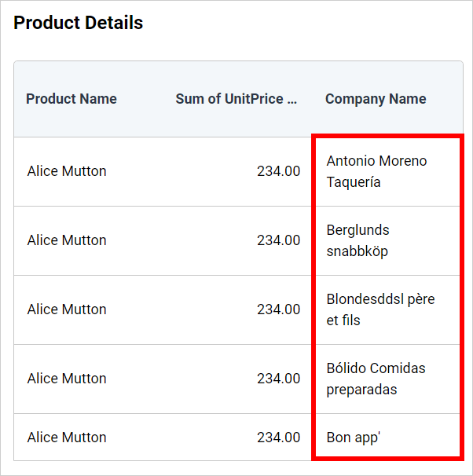Click 234.00 value in Berglunds snabbköp row
Screen dimensions: 473x476
pos(278,240)
